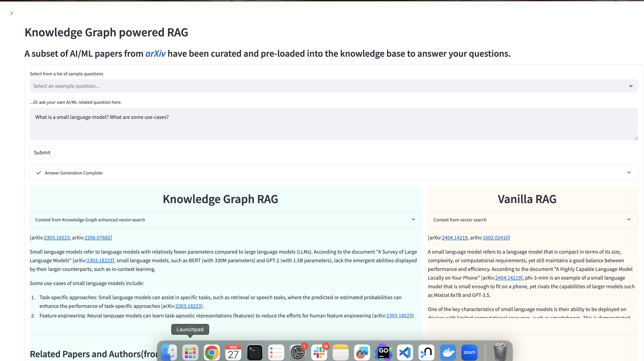Open Google Chrome in the dock
Screen dimensions: 644x361
point(211,352)
